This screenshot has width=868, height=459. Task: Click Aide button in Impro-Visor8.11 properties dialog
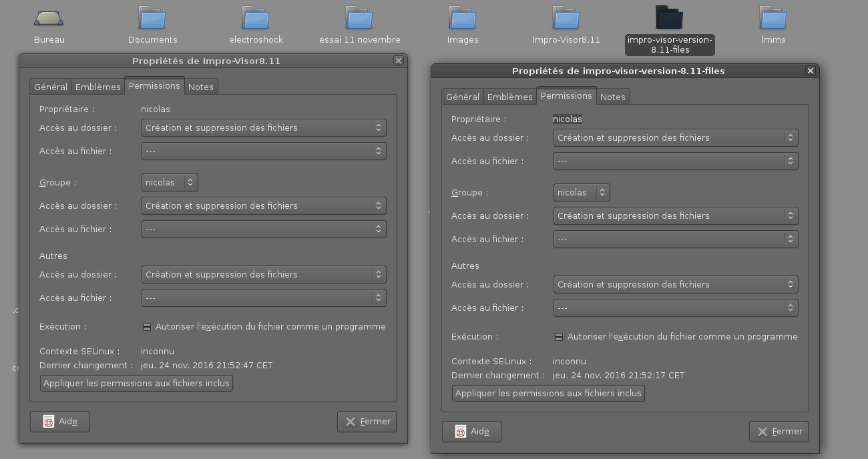coord(59,422)
